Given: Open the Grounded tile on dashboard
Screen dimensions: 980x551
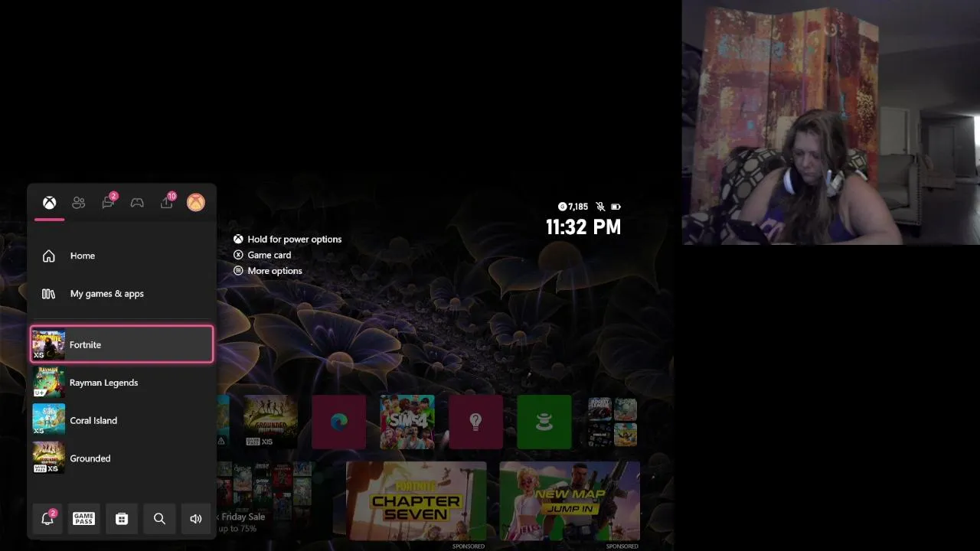Looking at the screenshot, I should point(270,422).
